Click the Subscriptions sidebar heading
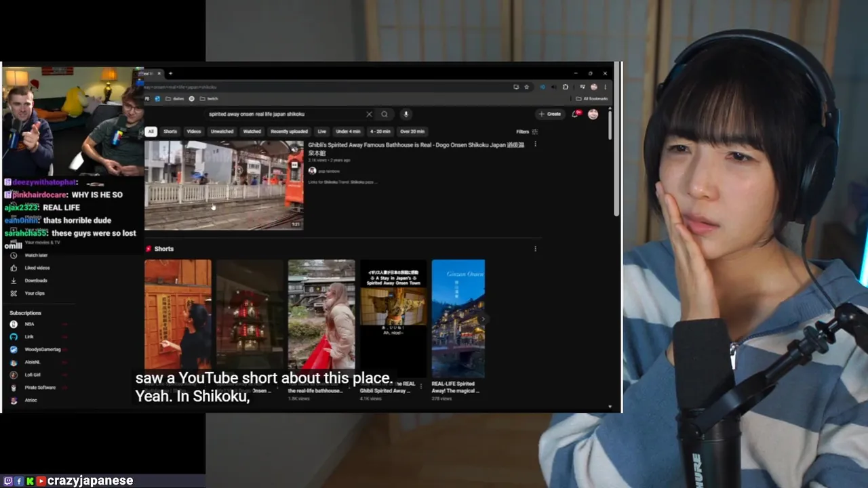The image size is (868, 488). pos(25,313)
